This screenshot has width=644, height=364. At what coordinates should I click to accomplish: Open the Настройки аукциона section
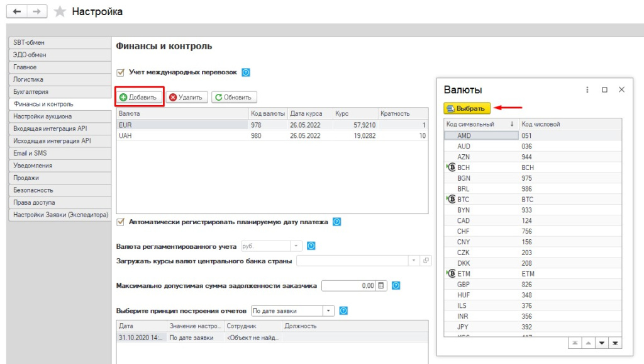coord(60,117)
